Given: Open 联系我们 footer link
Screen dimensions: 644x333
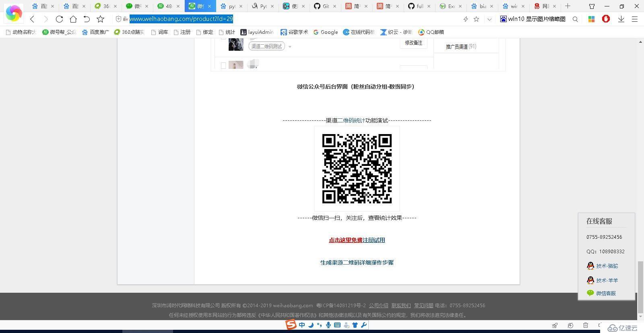Looking at the screenshot, I should (x=401, y=306).
